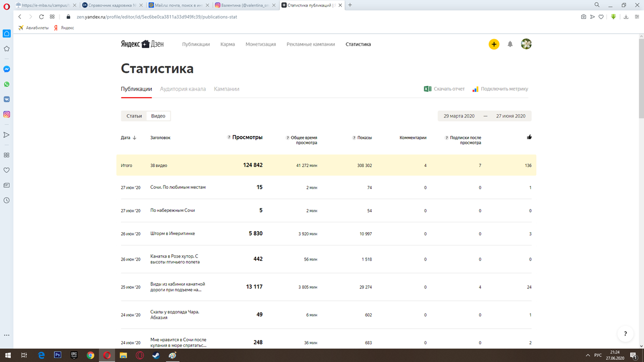
Task: Open the round question mark help button
Action: click(x=625, y=334)
